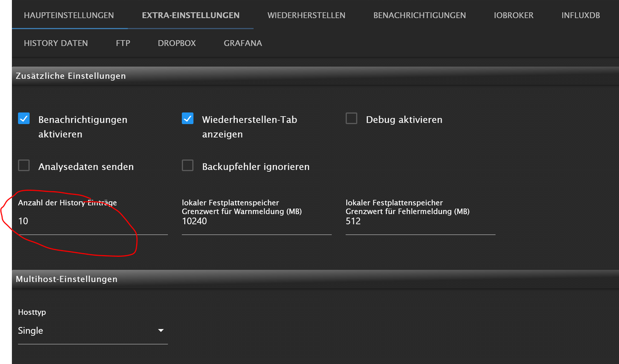This screenshot has width=619, height=364.
Task: Click the Backupfehler ignorieren label text
Action: [256, 167]
